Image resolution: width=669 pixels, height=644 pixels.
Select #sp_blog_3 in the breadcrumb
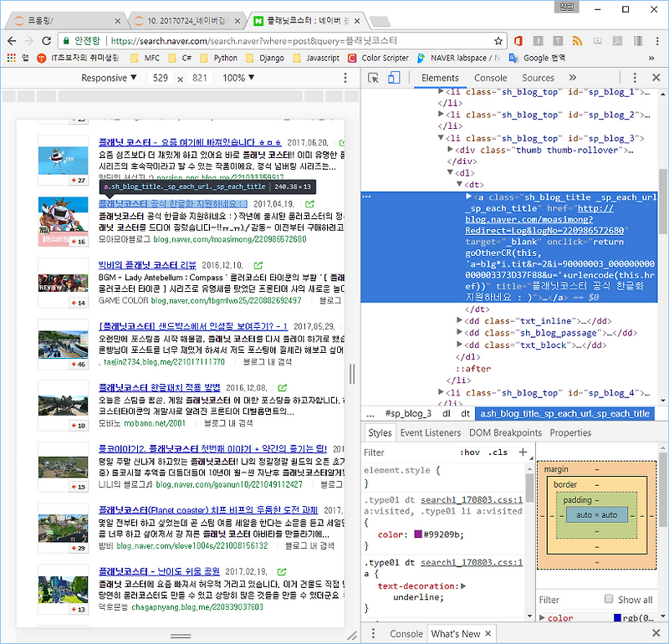point(408,413)
